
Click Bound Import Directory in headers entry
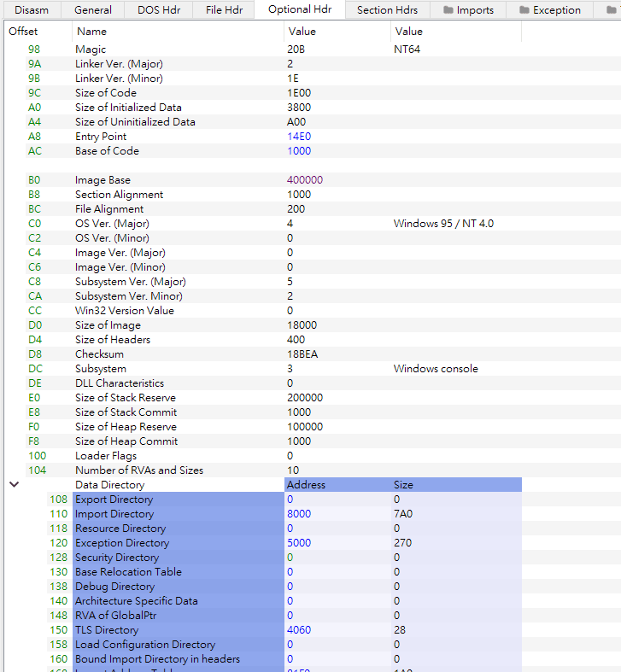tap(157, 658)
